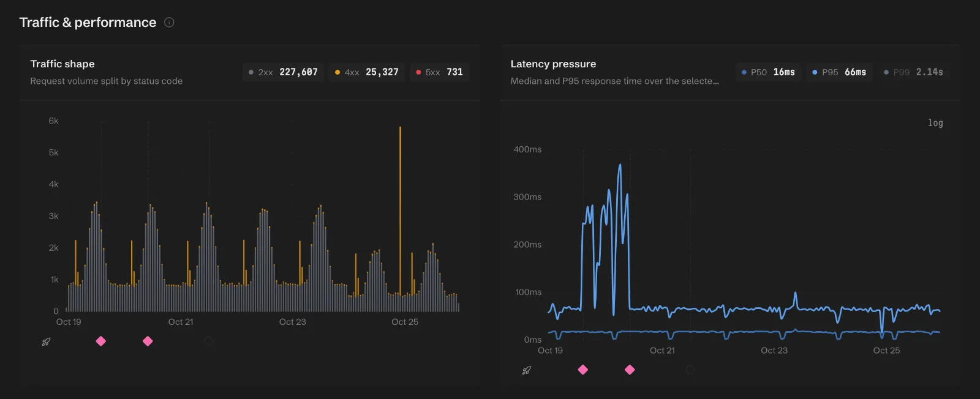980x399 pixels.
Task: Click the faded circle marker under Latency pressure
Action: (690, 370)
